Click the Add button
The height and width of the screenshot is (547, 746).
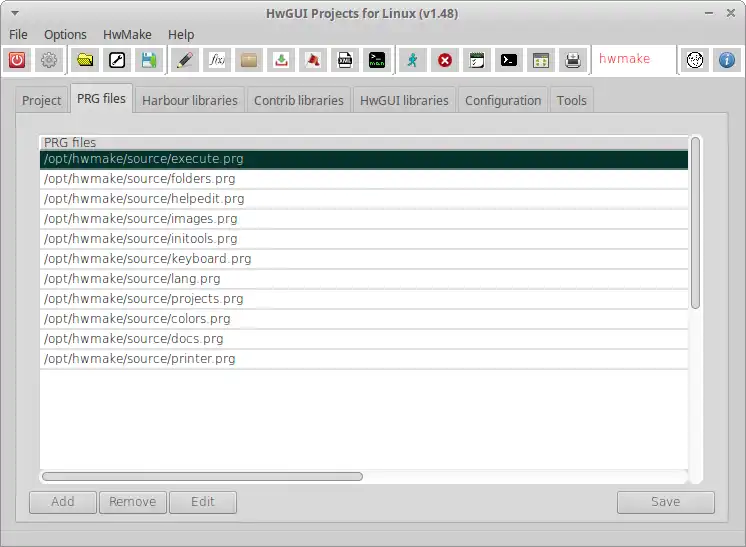(x=63, y=502)
